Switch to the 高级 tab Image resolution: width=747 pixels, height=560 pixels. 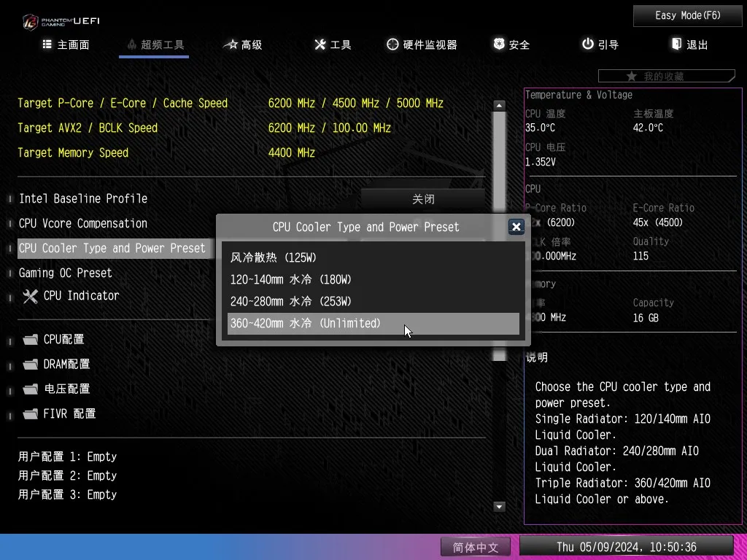pyautogui.click(x=243, y=44)
